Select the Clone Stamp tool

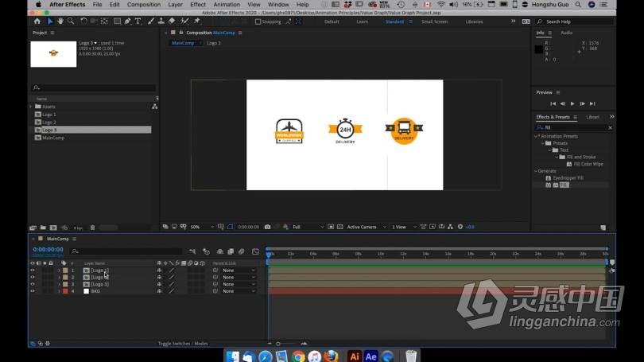(161, 21)
